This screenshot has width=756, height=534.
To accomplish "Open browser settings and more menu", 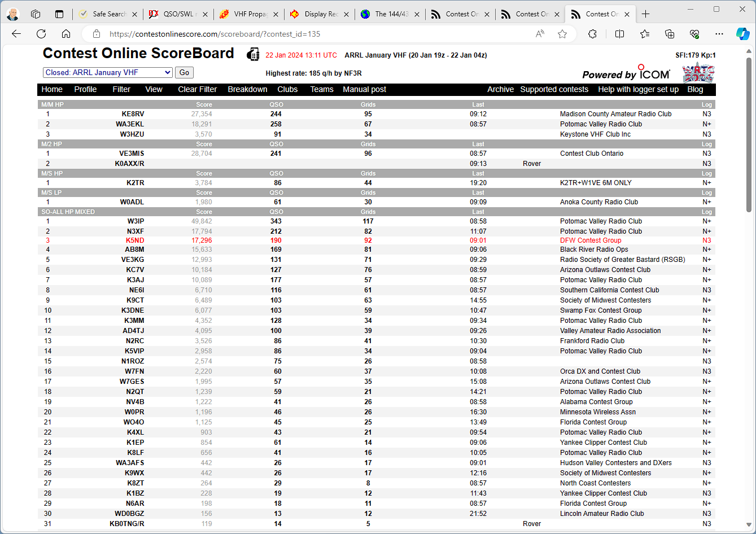I will [x=719, y=34].
